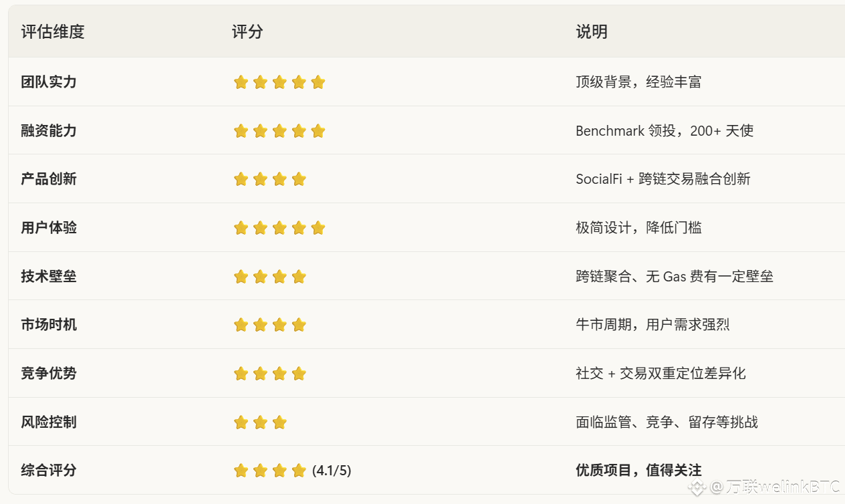Click the third star in 风险控制 row
The height and width of the screenshot is (504, 845).
coord(279,422)
